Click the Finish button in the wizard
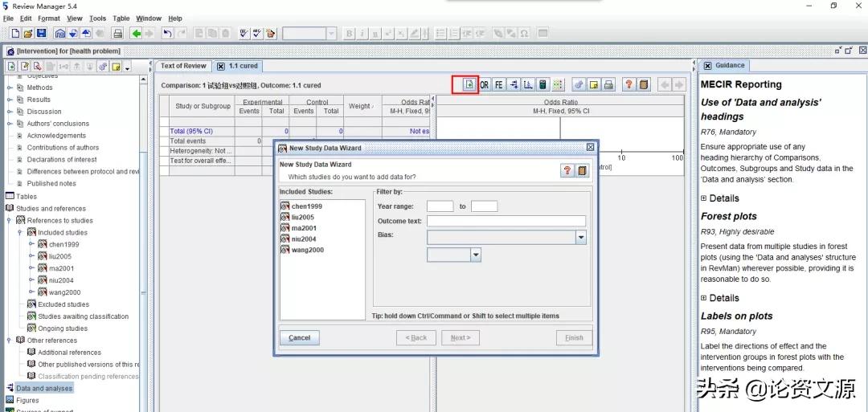This screenshot has width=868, height=412. [x=574, y=338]
